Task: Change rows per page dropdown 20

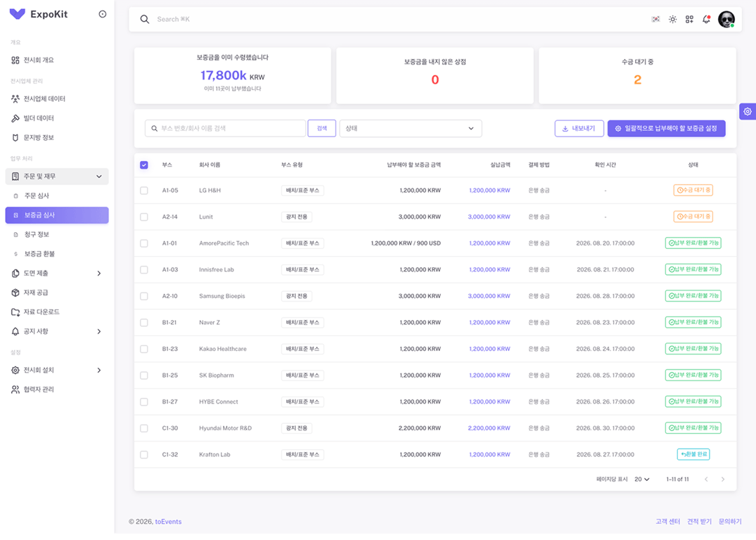Action: pyautogui.click(x=642, y=480)
